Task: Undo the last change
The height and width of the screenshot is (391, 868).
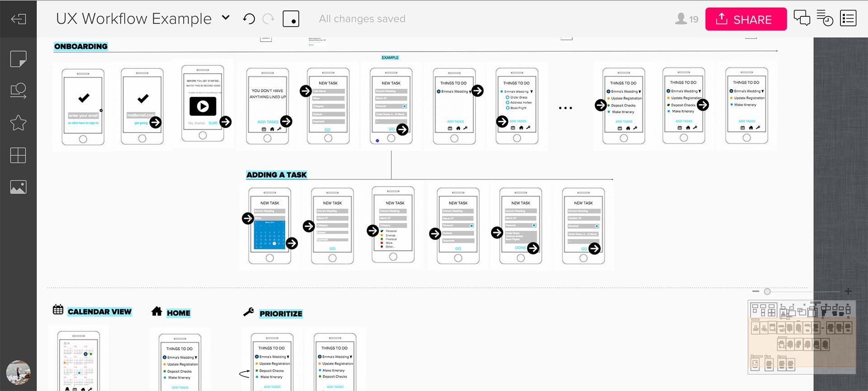Action: point(249,19)
